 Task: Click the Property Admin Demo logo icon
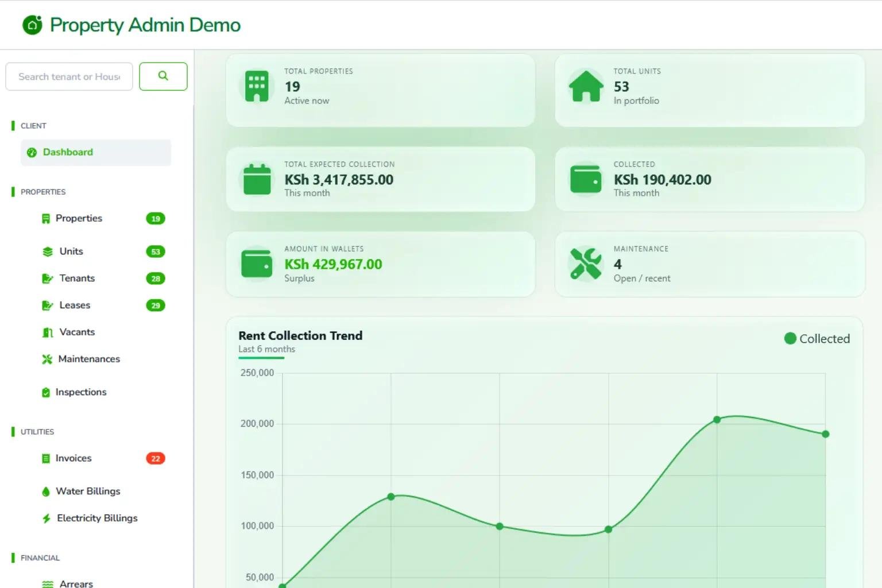point(33,25)
